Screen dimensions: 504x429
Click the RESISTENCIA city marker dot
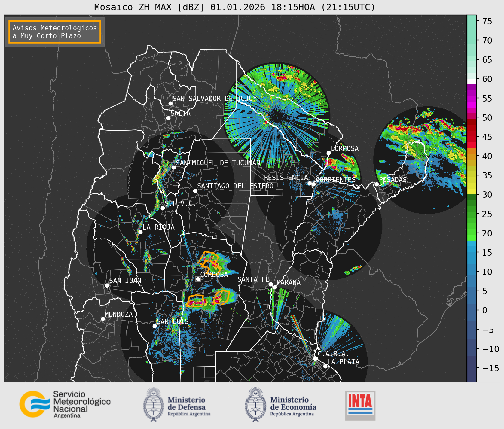[310, 183]
